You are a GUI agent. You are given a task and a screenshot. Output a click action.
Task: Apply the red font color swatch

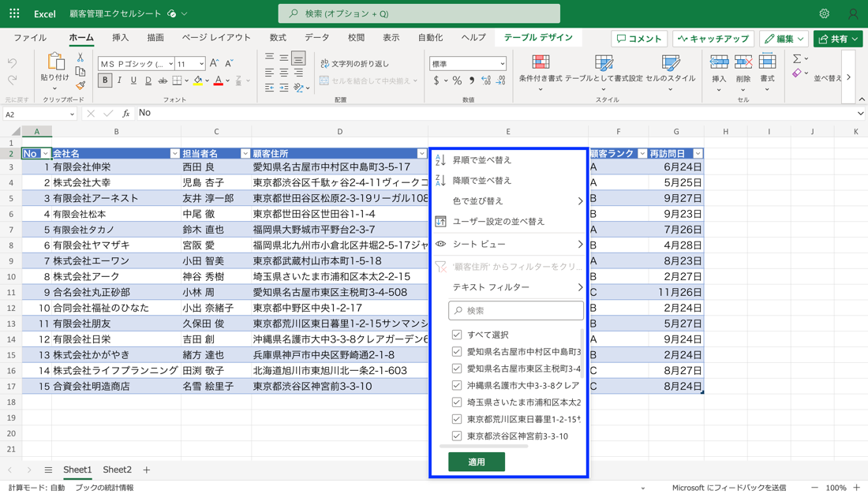coord(219,80)
